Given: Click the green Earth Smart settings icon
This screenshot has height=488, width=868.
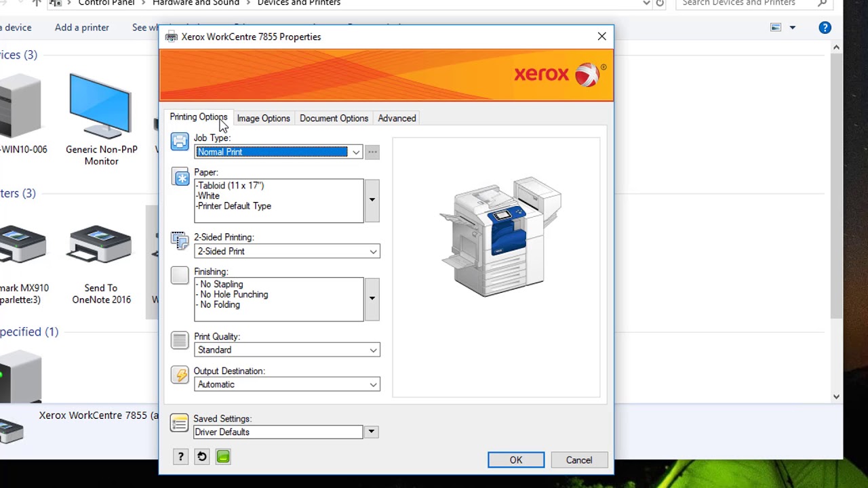Looking at the screenshot, I should pyautogui.click(x=223, y=457).
